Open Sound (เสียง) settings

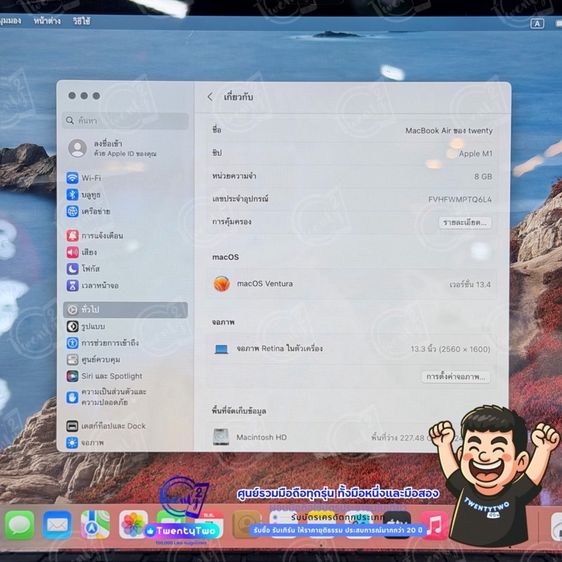(82, 252)
